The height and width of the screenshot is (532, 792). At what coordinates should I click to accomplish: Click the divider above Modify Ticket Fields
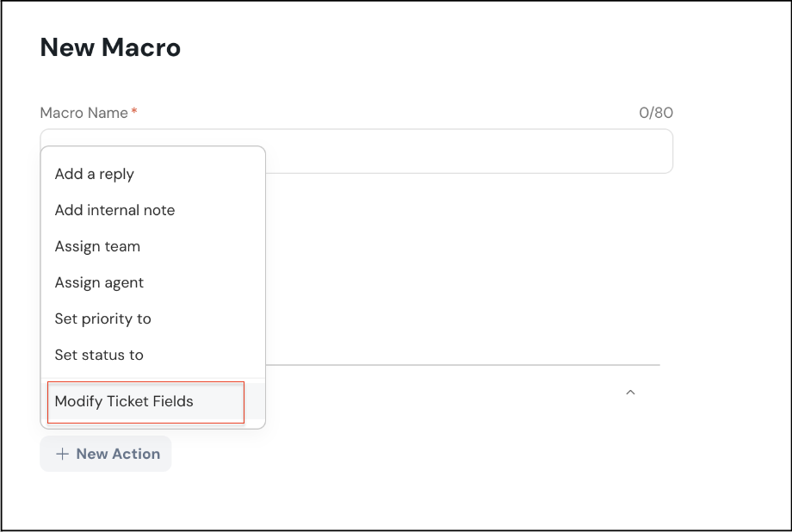pos(153,378)
